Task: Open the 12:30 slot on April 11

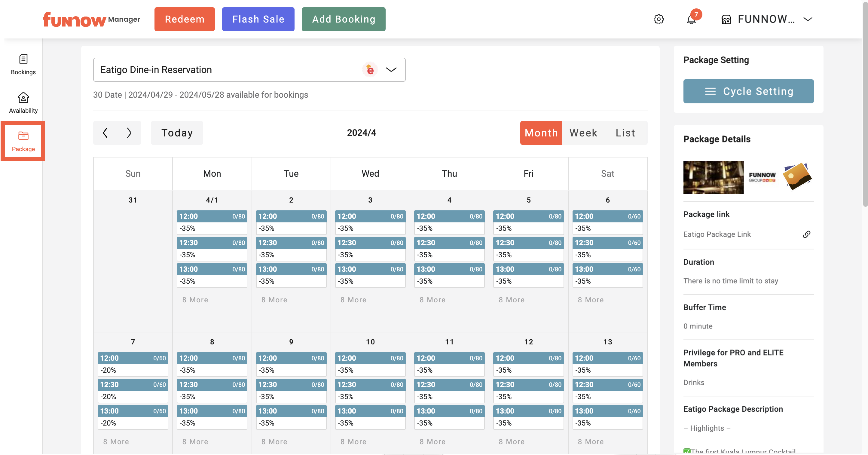Action: (449, 391)
